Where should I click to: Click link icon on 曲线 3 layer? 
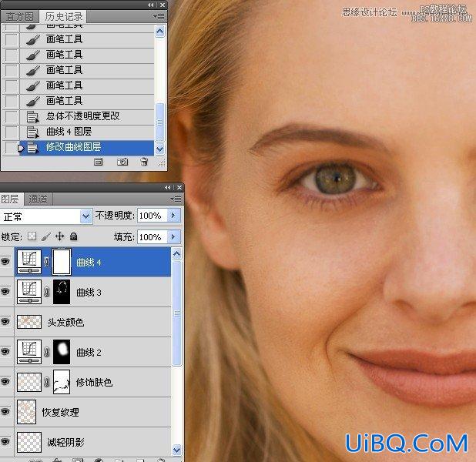click(47, 292)
